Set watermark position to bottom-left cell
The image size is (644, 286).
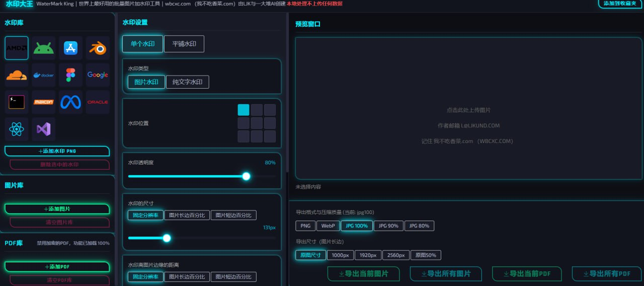[244, 136]
